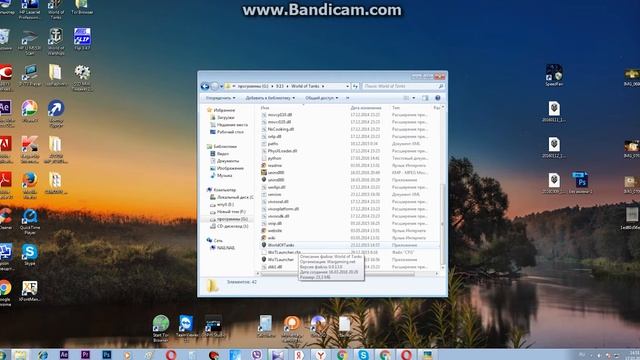
Task: Click the Viber icon in the taskbar
Action: (x=256, y=355)
